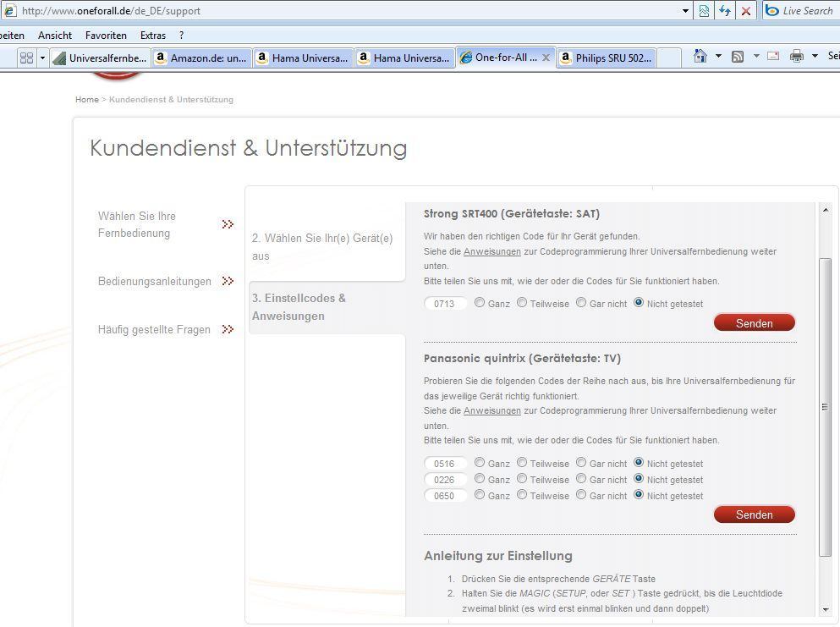Viewport: 840px width, 627px height.
Task: Click the arrows icon beside Häufig gestellte Fragen
Action: pyautogui.click(x=228, y=329)
